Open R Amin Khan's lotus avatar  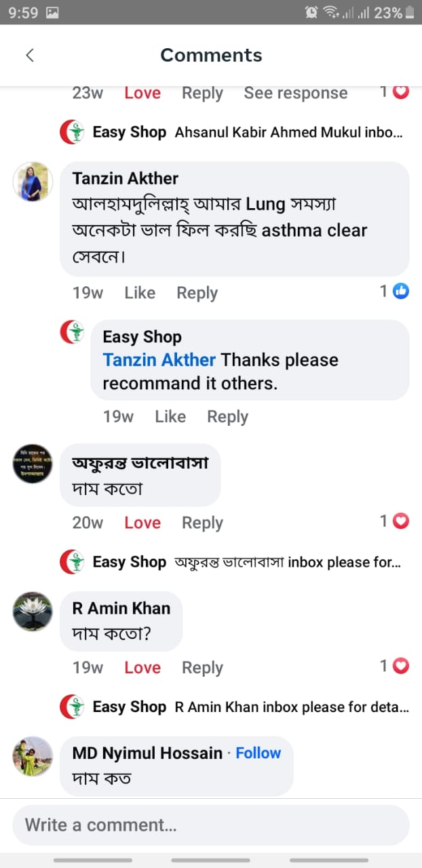33,612
